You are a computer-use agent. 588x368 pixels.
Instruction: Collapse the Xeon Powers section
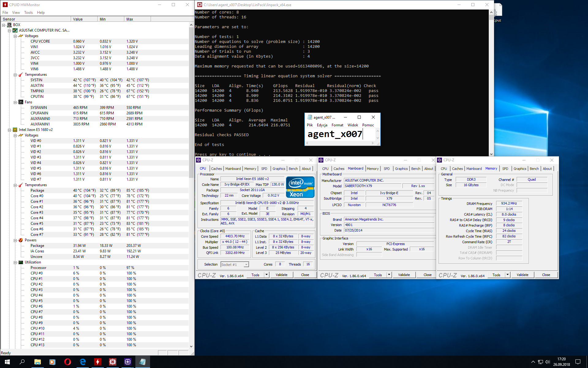[15, 240]
